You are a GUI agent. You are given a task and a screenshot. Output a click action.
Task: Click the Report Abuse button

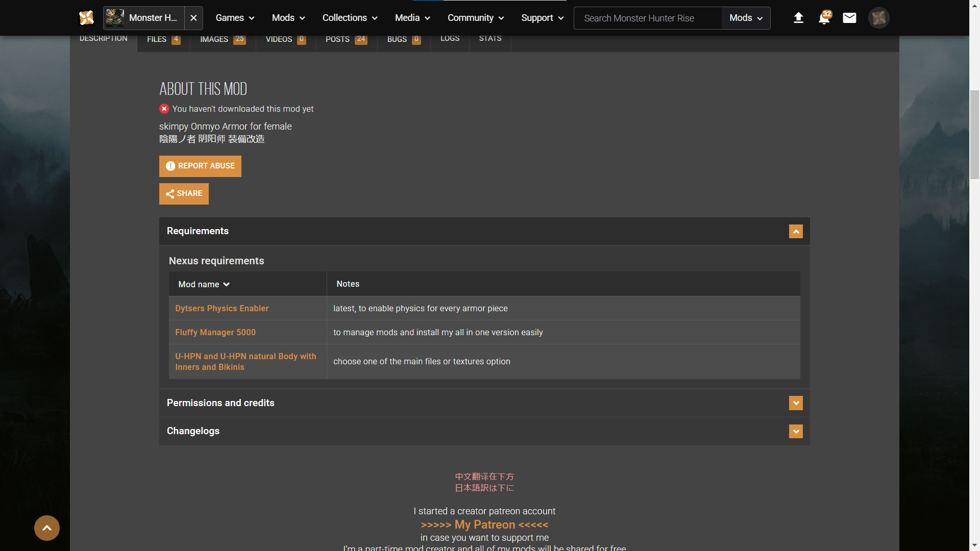[x=200, y=166]
